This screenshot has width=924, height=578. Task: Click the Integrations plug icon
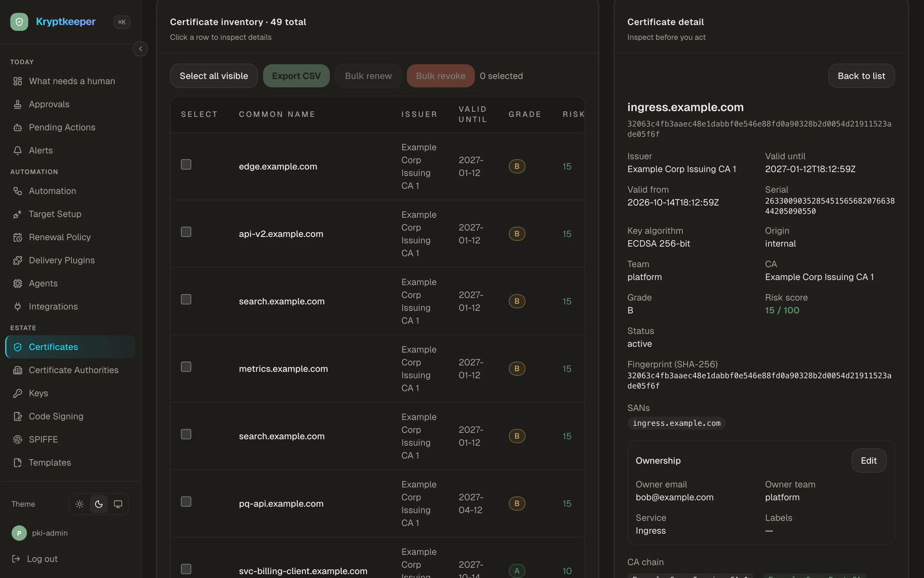18,307
